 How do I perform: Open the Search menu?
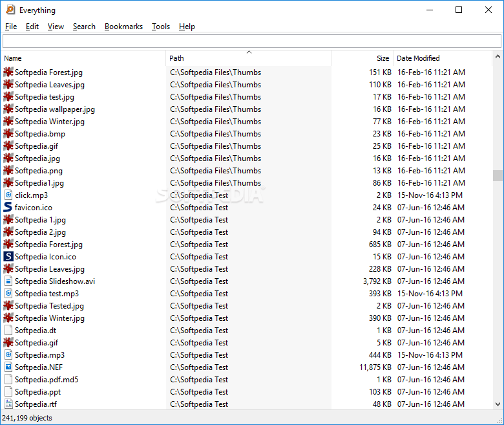point(84,27)
